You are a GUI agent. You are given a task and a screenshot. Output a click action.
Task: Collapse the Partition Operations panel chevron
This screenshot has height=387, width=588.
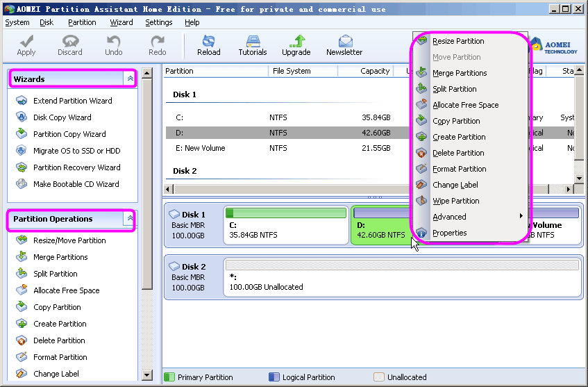pyautogui.click(x=130, y=218)
